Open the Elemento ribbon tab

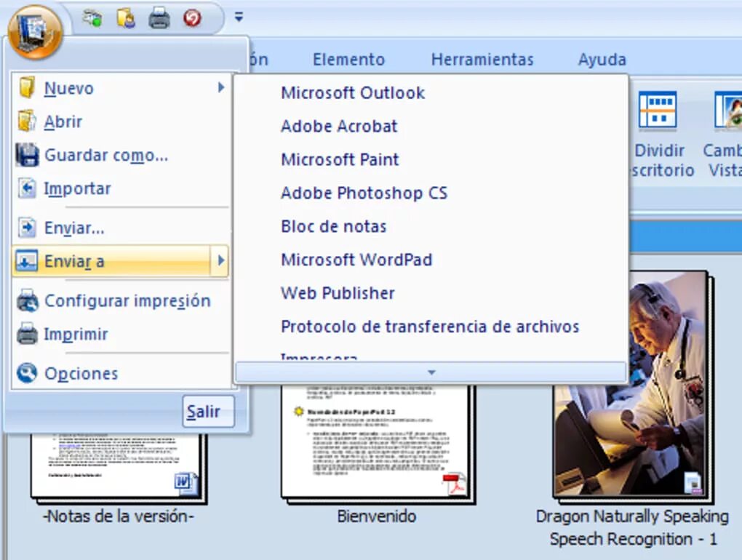coord(348,60)
